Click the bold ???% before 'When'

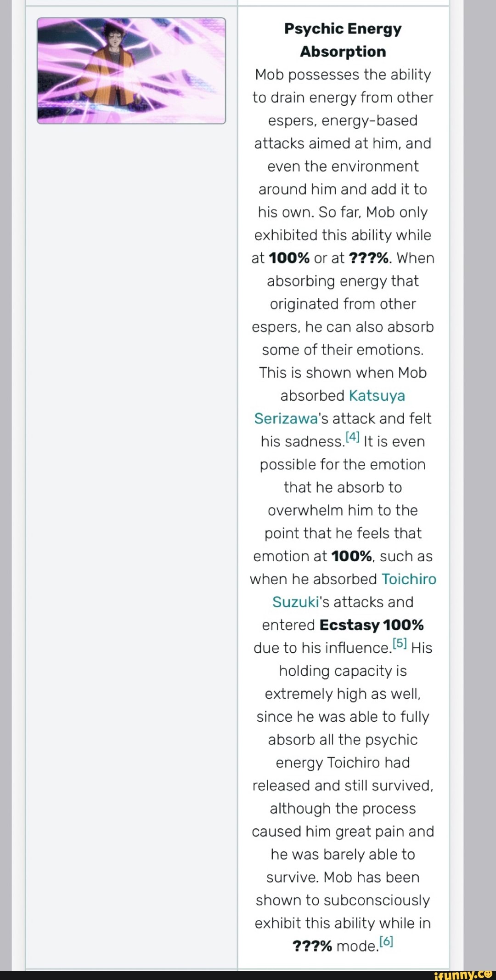point(368,258)
